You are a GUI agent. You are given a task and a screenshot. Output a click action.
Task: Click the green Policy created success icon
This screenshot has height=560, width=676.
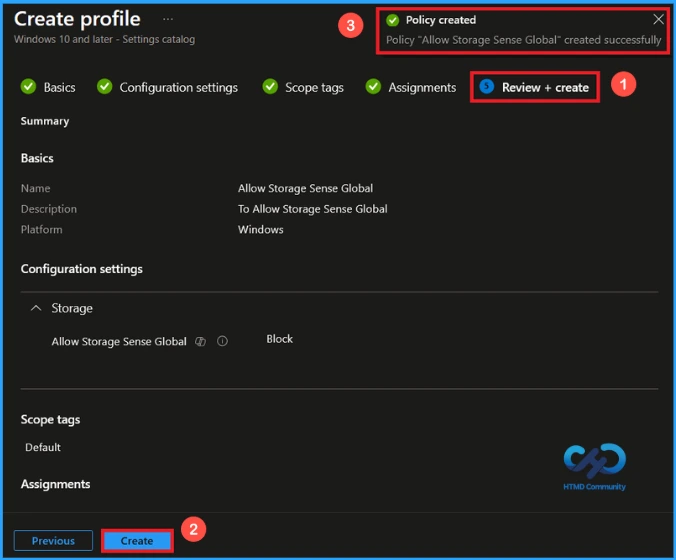392,20
